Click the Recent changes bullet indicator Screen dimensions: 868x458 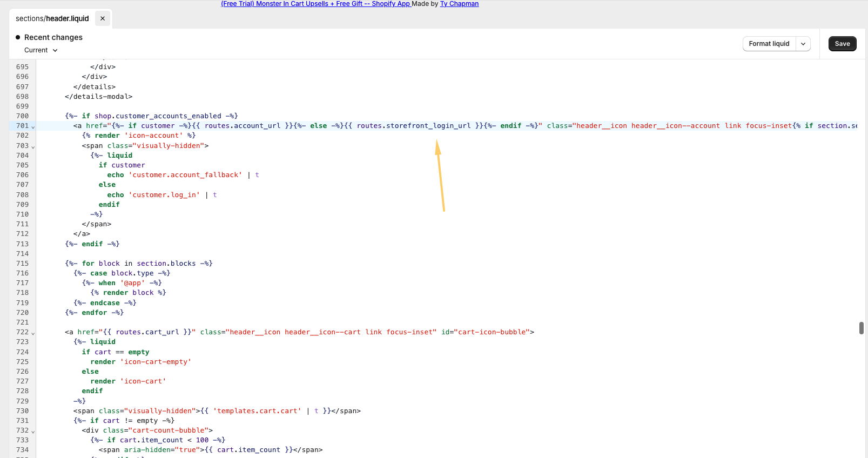[18, 37]
